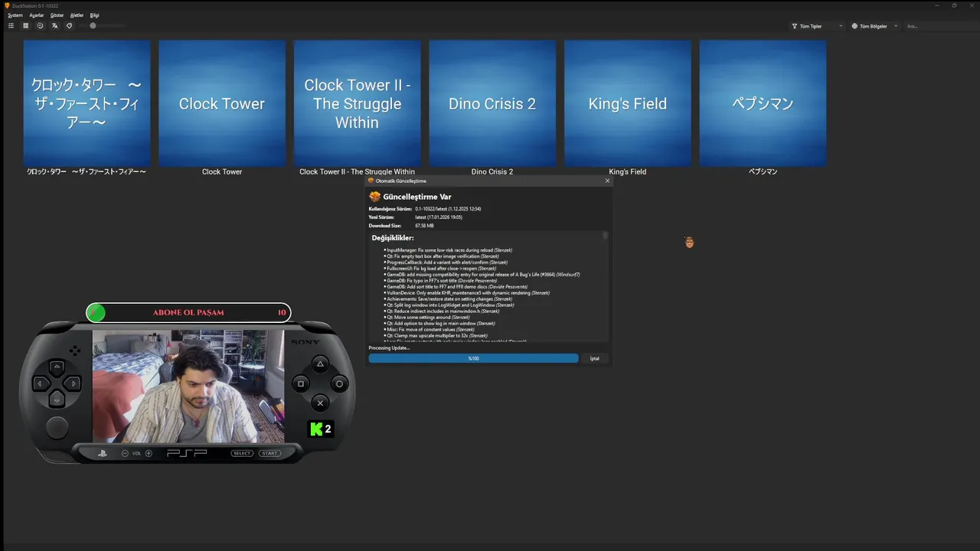
Task: Switch to game list view icon
Action: [x=11, y=26]
